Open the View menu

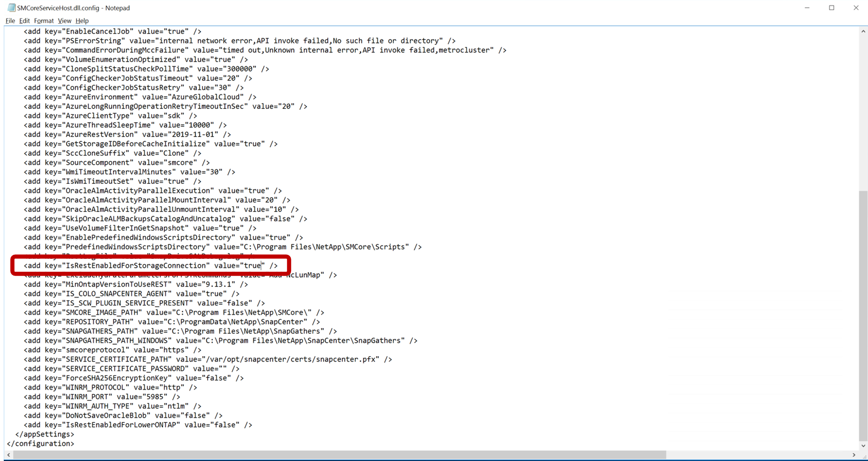click(64, 21)
